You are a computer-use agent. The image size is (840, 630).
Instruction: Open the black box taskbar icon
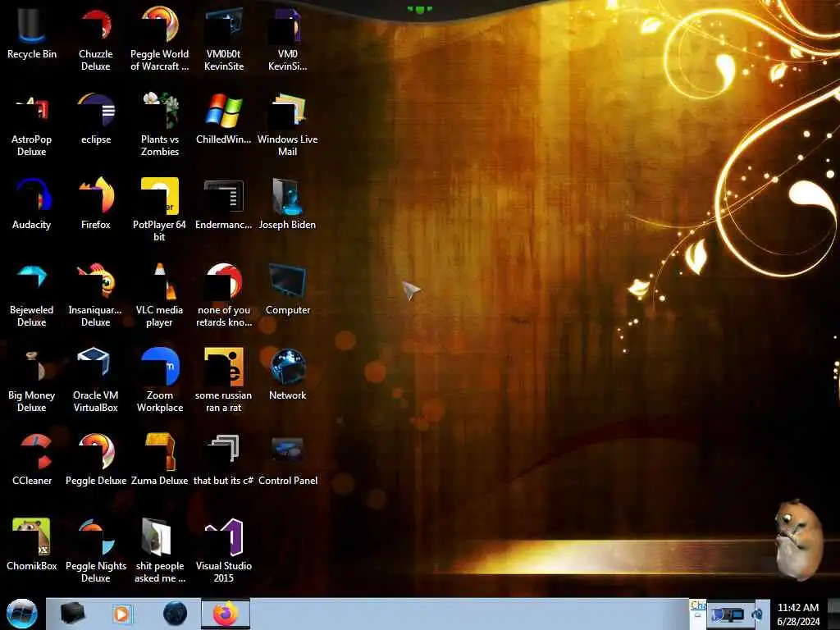[x=72, y=614]
